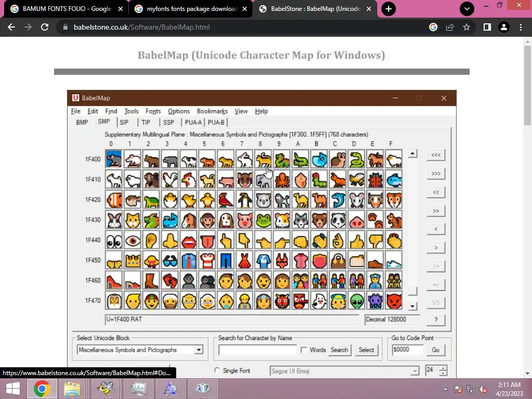The width and height of the screenshot is (532, 399).
Task: Select the alien emoji in row 1F470
Action: (356, 301)
